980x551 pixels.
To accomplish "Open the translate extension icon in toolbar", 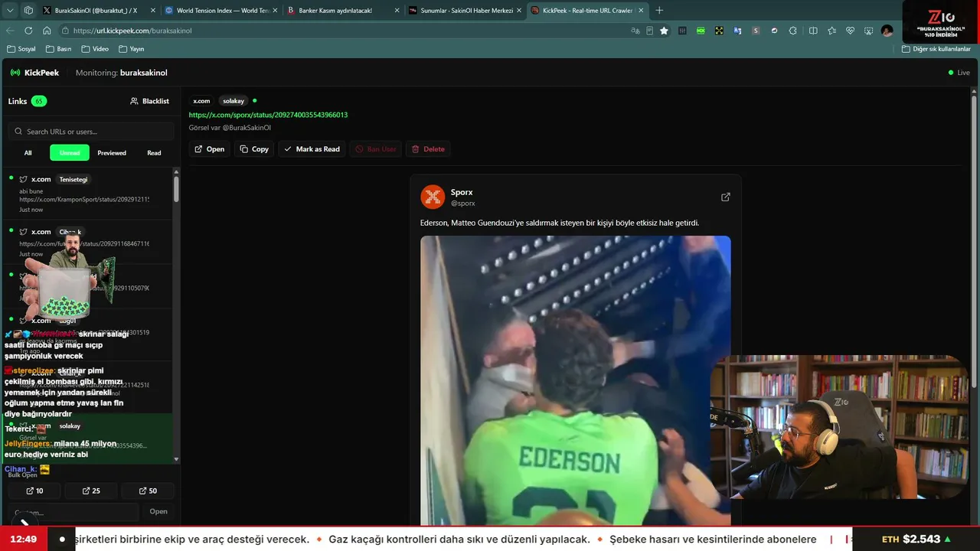I will 737,31.
